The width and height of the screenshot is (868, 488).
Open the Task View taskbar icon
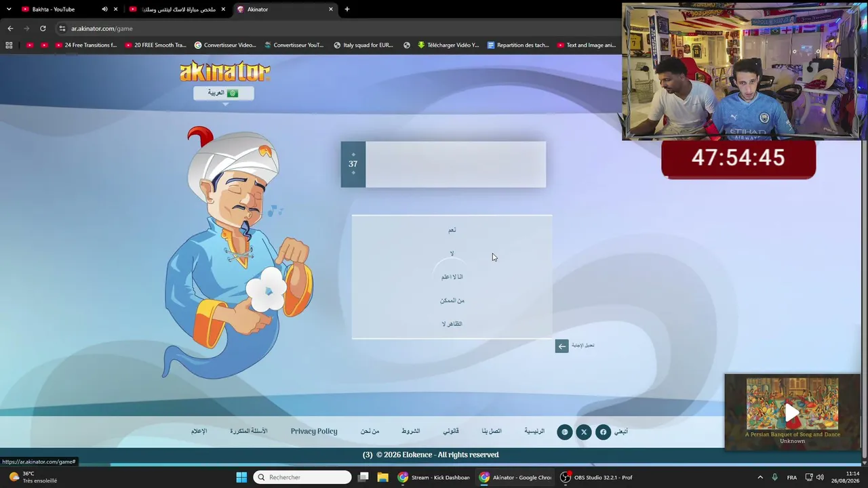coord(363,477)
